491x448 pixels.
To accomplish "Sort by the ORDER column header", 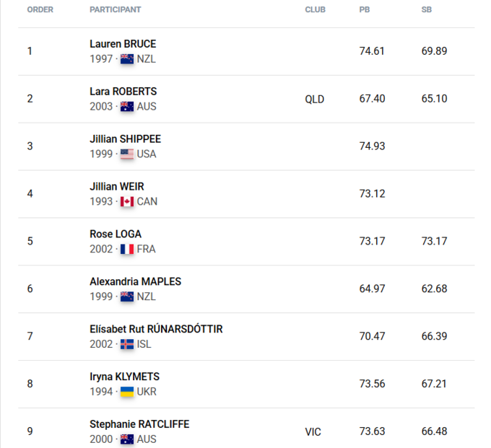I will (40, 10).
